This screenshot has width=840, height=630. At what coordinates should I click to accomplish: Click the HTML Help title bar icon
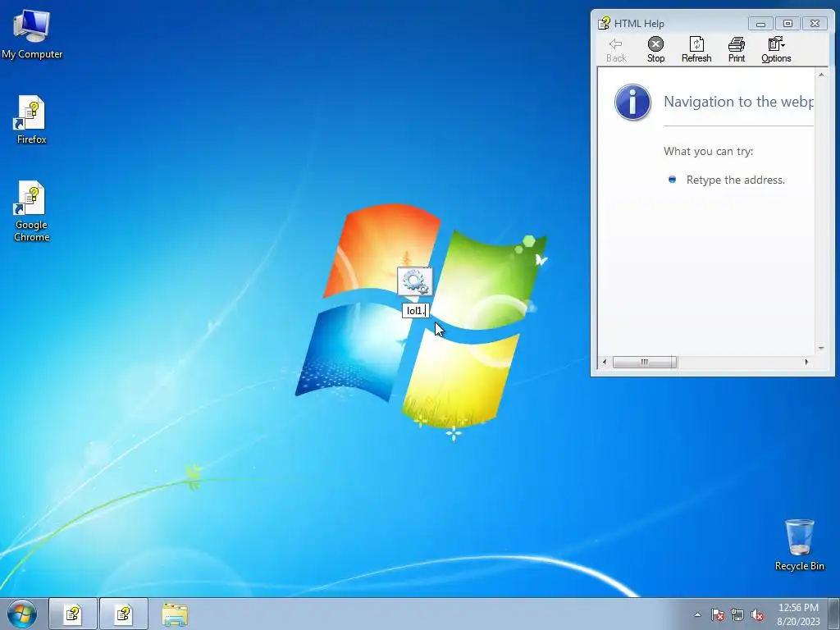(x=605, y=23)
